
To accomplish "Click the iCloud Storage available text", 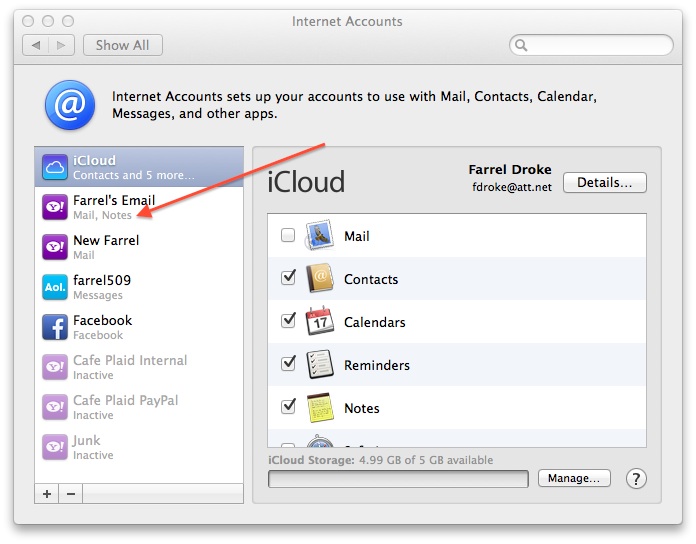I will (x=380, y=460).
